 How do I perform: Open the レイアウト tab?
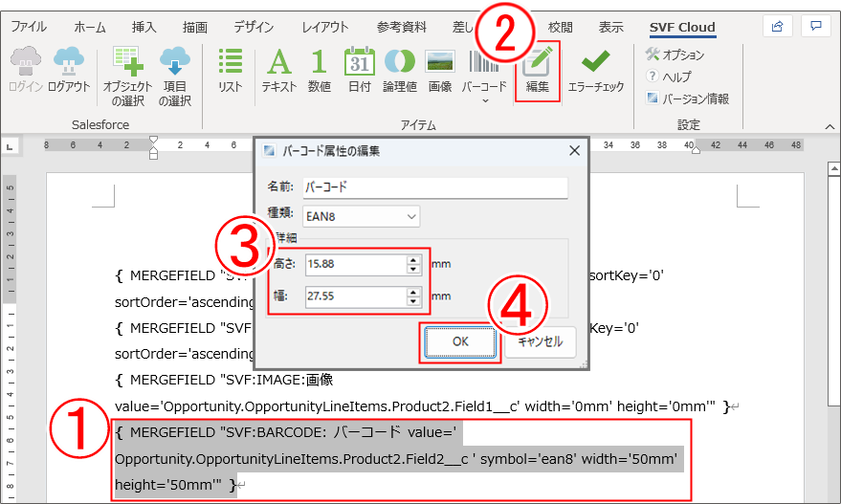click(325, 27)
